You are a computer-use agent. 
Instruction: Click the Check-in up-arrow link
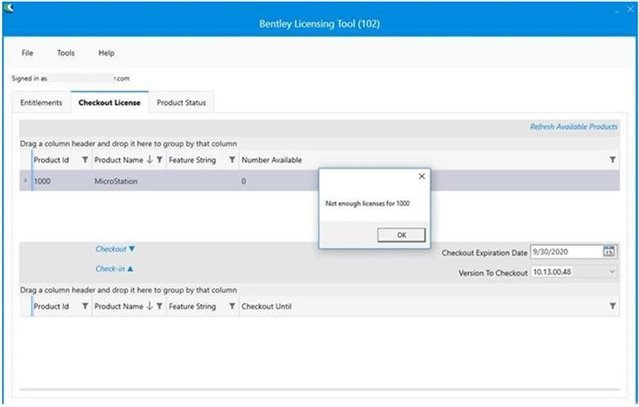(x=114, y=269)
